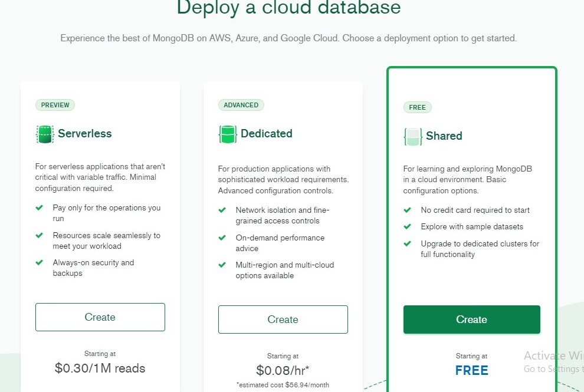Click the Dedicated database icon

[x=228, y=134]
